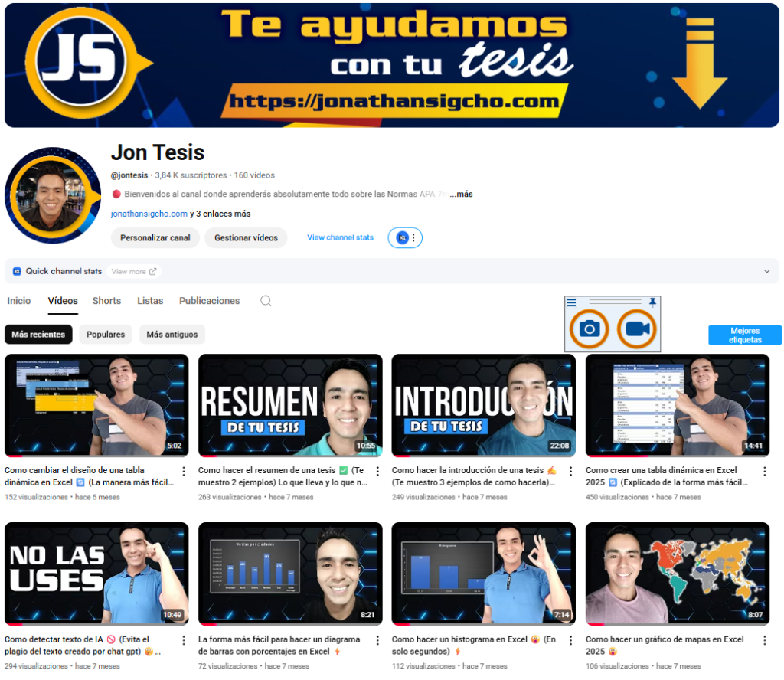
Task: Open the "NO LAS USES" video thumbnail
Action: tap(96, 574)
